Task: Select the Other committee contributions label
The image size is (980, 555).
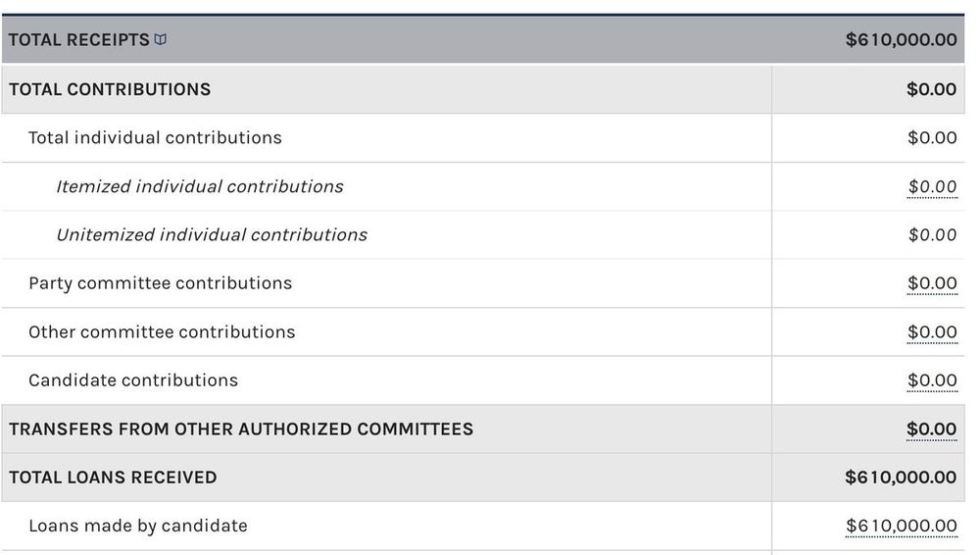Action: (162, 332)
